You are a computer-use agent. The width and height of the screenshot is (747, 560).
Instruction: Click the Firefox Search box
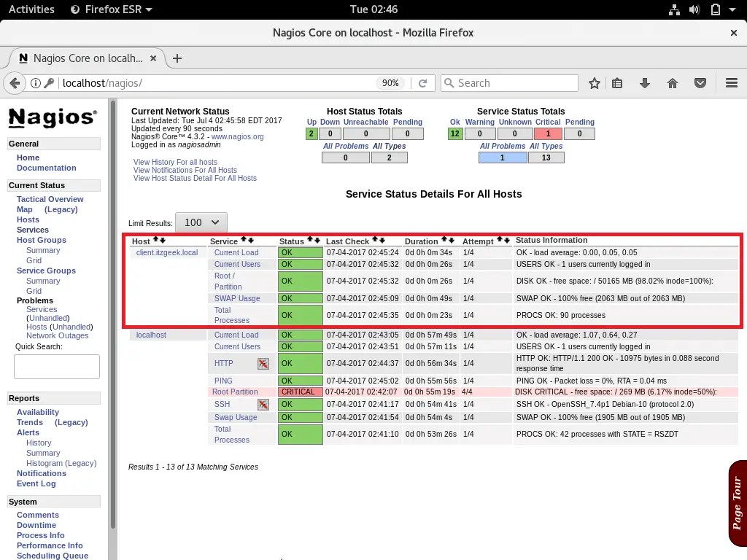[x=509, y=83]
